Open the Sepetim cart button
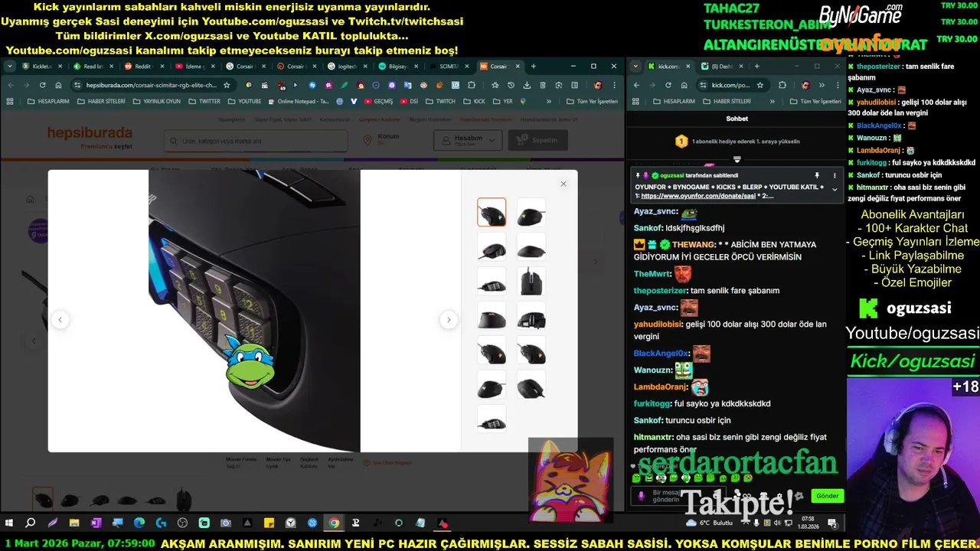This screenshot has height=551, width=980. click(538, 140)
